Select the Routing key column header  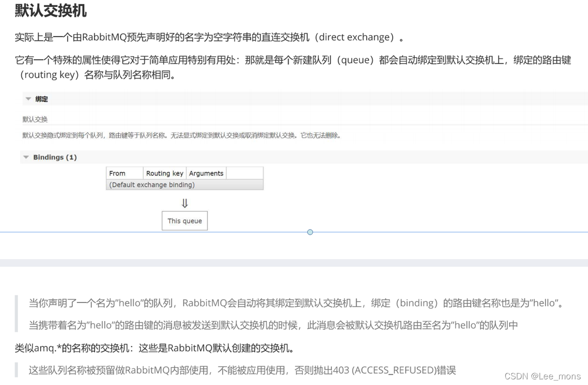[165, 173]
